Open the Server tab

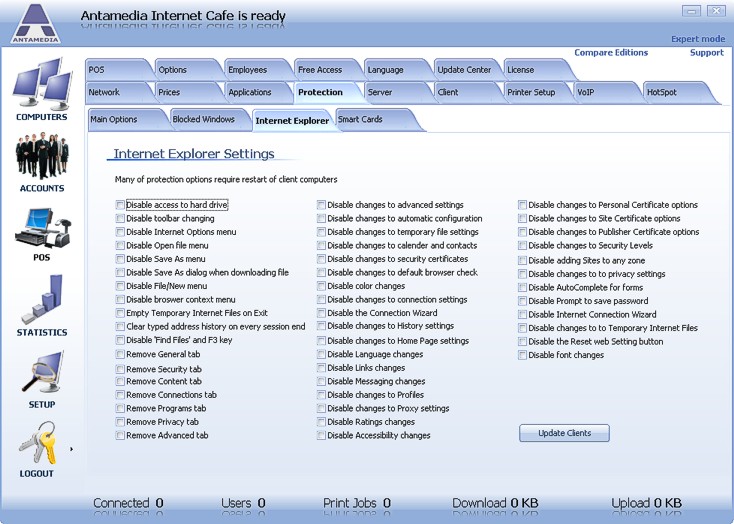tap(396, 92)
